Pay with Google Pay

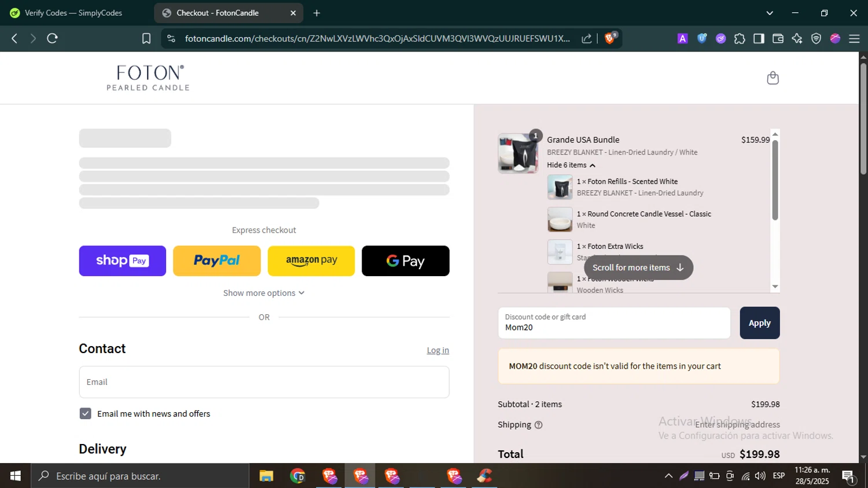click(406, 260)
